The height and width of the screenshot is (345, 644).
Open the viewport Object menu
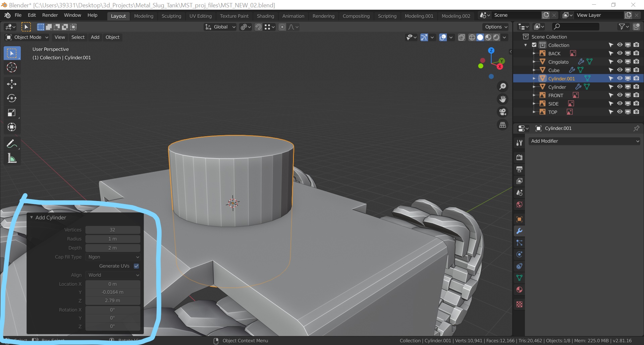pos(112,37)
